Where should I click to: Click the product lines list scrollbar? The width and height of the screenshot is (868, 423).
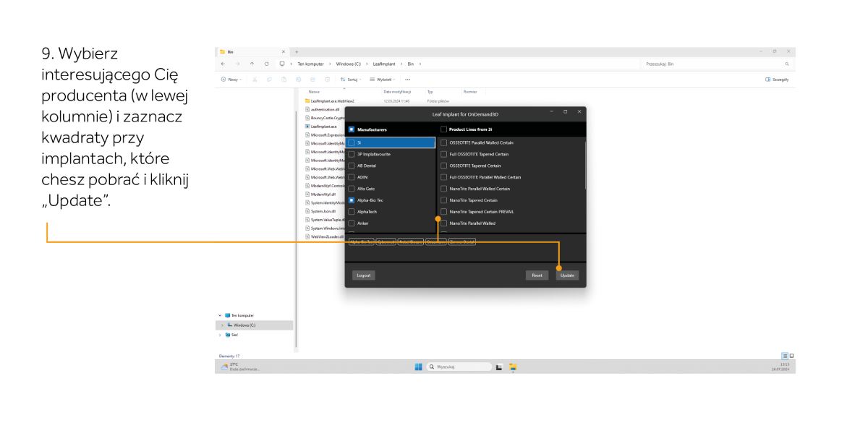click(584, 164)
